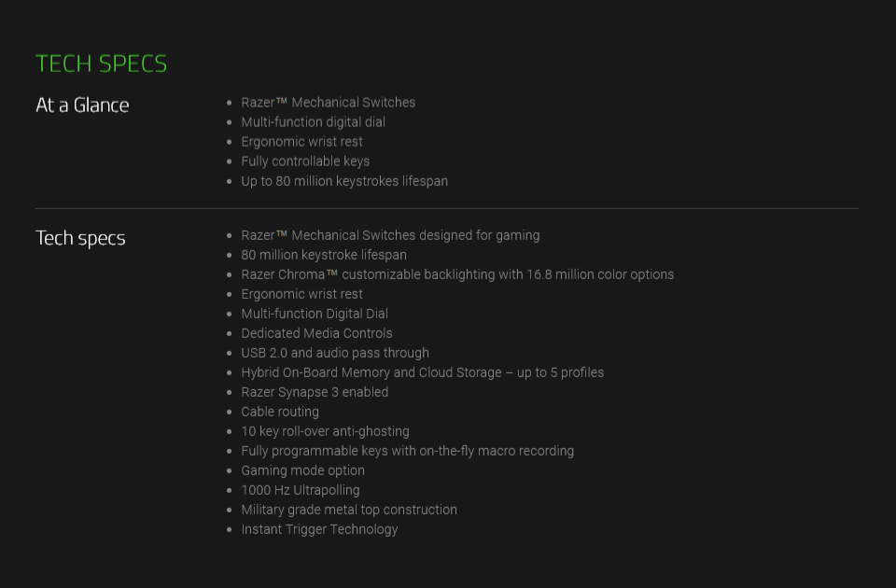
Task: Click 'USB 2.0 and audio pass through'
Action: (x=335, y=353)
